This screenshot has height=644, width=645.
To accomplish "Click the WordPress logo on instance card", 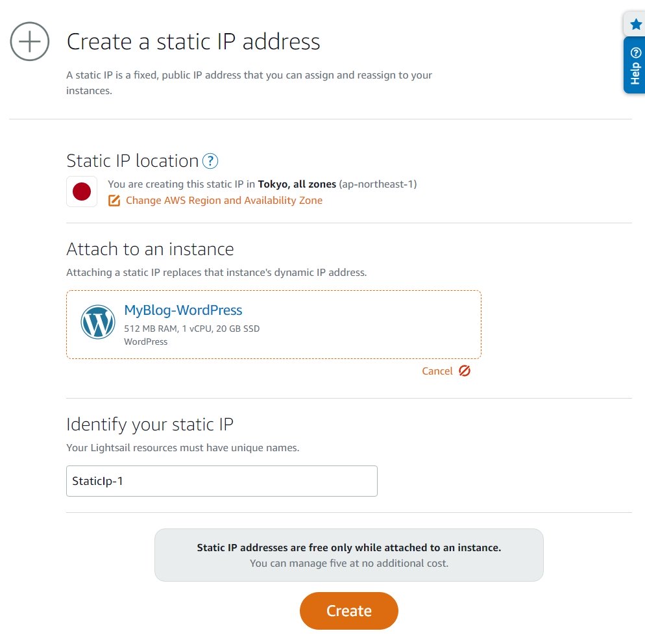I will click(x=98, y=322).
